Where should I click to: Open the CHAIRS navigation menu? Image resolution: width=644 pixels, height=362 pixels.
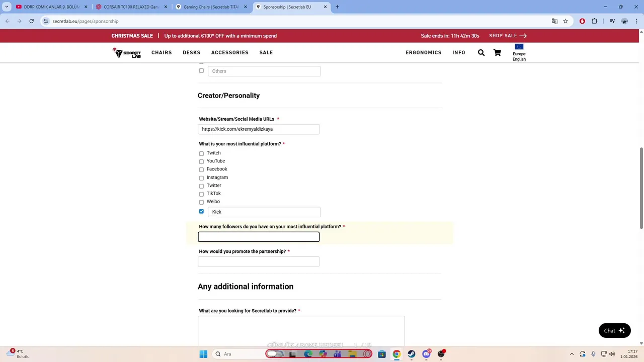click(162, 53)
